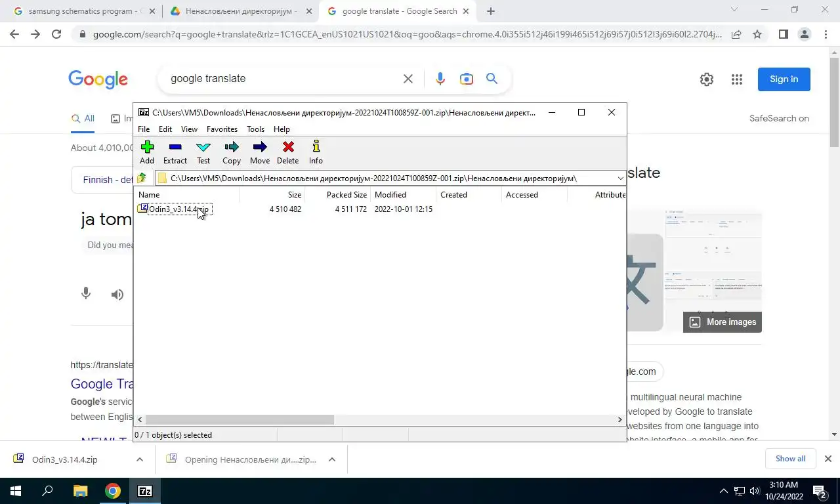Go up one folder level in 7-Zip
The width and height of the screenshot is (840, 504).
pyautogui.click(x=142, y=178)
